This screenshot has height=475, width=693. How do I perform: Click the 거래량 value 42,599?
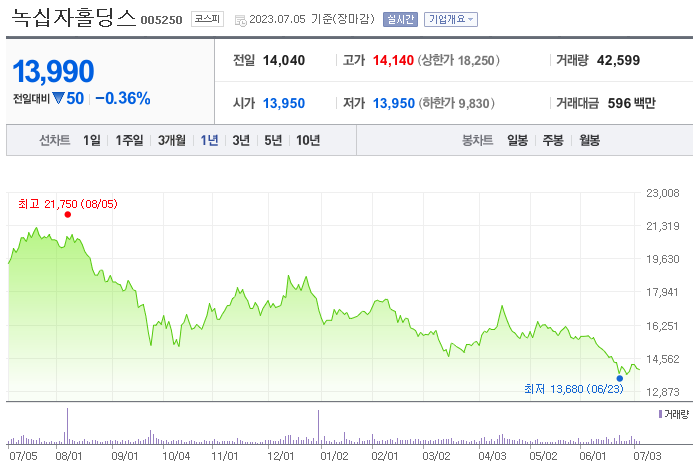click(618, 60)
